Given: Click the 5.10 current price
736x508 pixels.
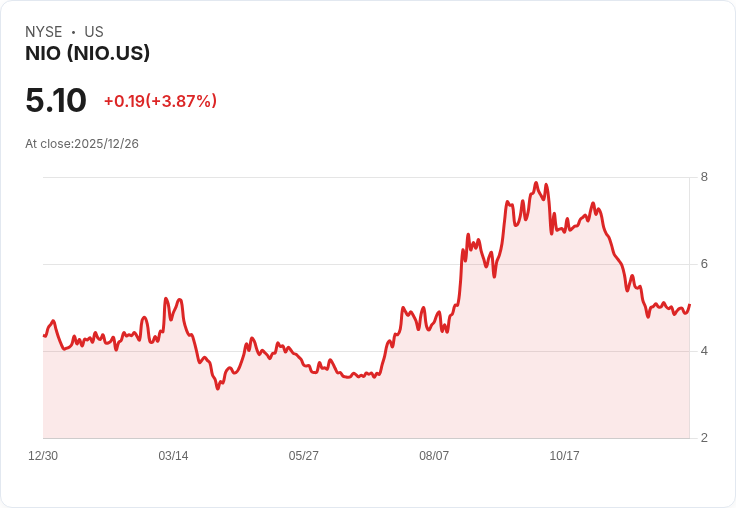Looking at the screenshot, I should [x=56, y=100].
